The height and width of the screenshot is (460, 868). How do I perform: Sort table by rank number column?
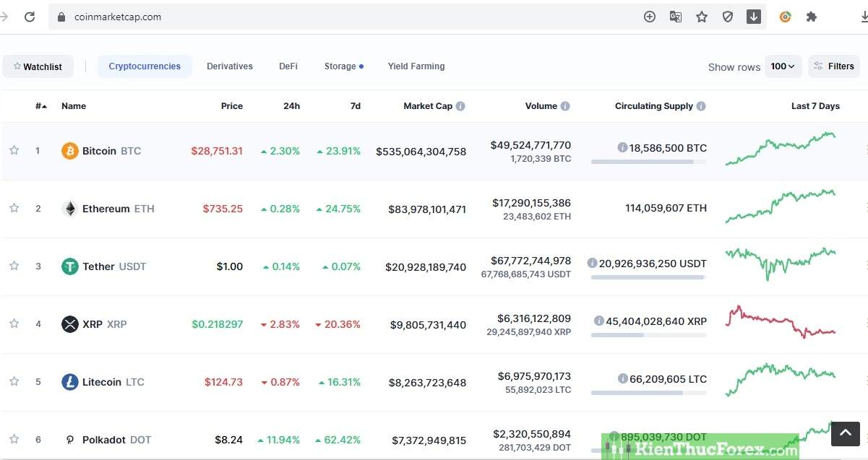click(41, 106)
